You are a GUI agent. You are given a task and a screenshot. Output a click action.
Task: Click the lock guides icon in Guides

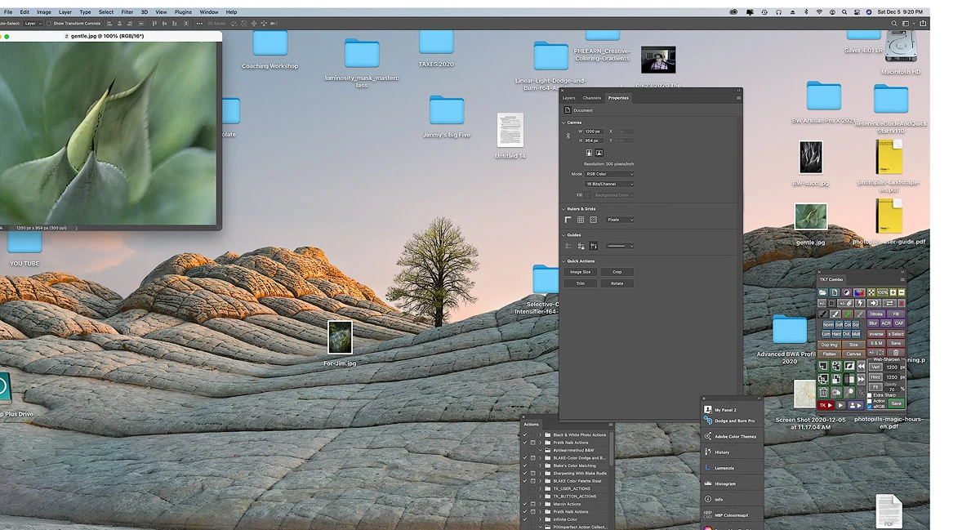pos(581,246)
